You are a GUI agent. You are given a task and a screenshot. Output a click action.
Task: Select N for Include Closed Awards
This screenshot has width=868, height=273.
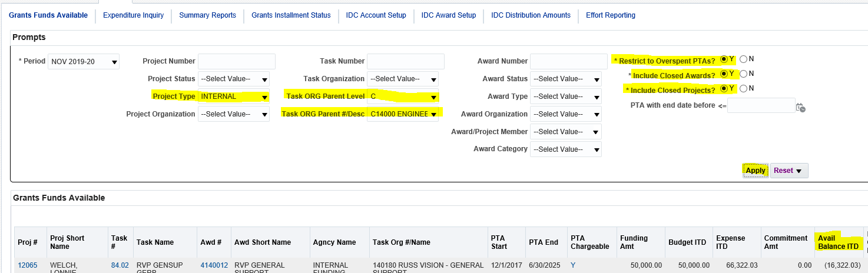click(743, 74)
